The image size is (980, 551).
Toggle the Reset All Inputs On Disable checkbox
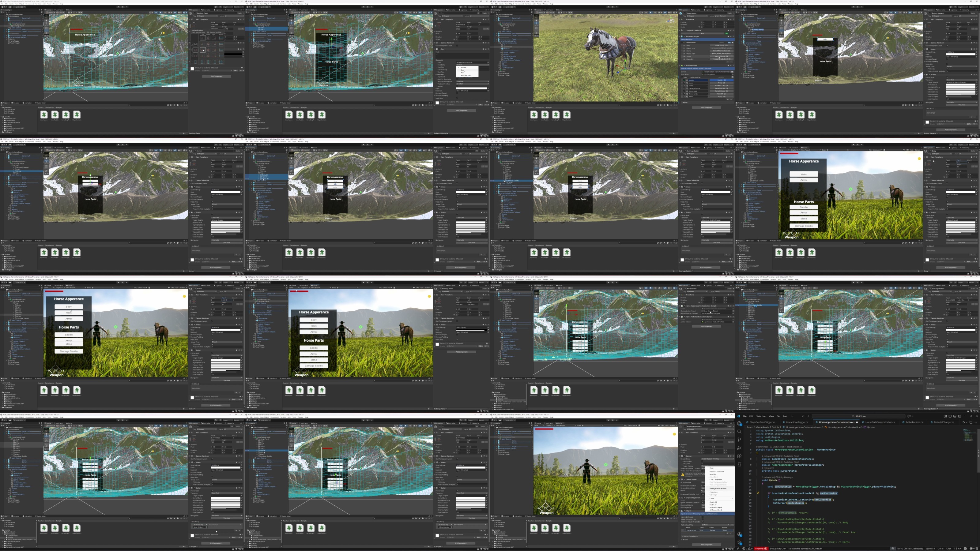(703, 522)
